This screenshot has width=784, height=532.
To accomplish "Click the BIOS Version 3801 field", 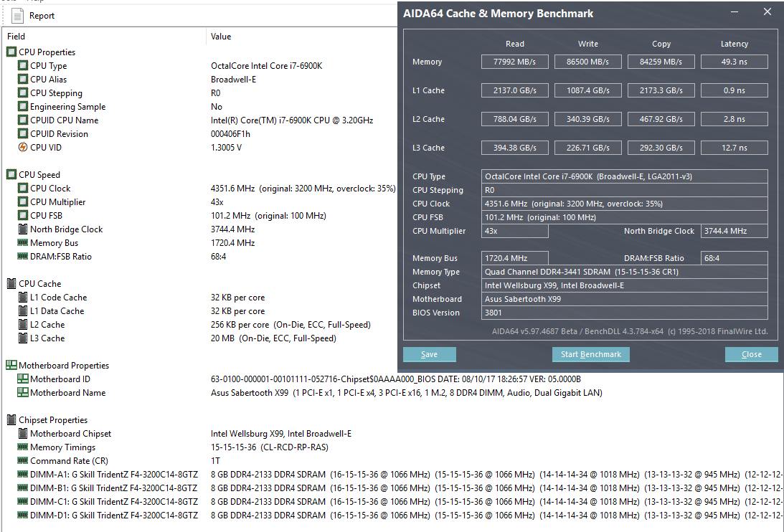I will (x=625, y=313).
